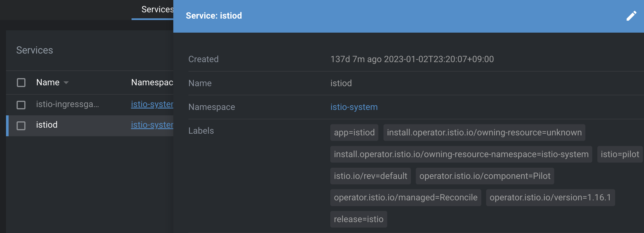Click the operator.istio.io/version=1.16.1 label chip

coord(550,198)
